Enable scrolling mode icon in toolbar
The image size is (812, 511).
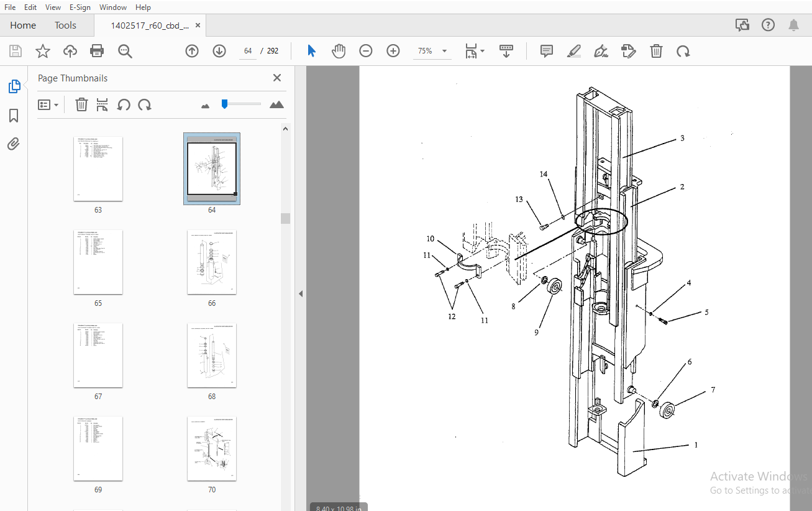pyautogui.click(x=506, y=51)
